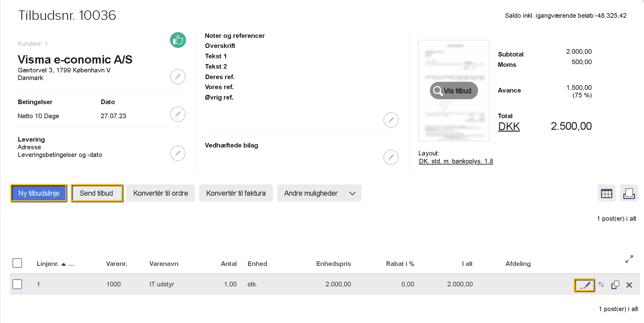
Task: Edit quote line 1 with pencil icon
Action: (584, 285)
